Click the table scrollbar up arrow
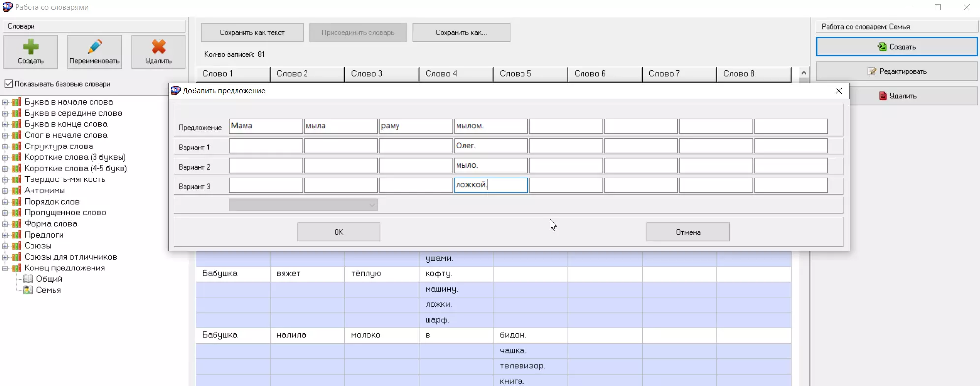980x386 pixels. [x=804, y=73]
